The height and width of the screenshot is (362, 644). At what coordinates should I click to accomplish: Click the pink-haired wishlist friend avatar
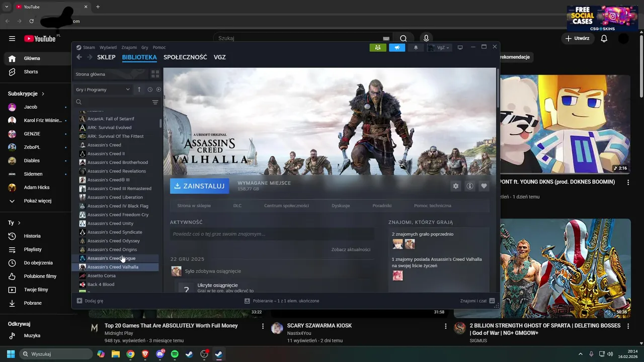point(397,276)
